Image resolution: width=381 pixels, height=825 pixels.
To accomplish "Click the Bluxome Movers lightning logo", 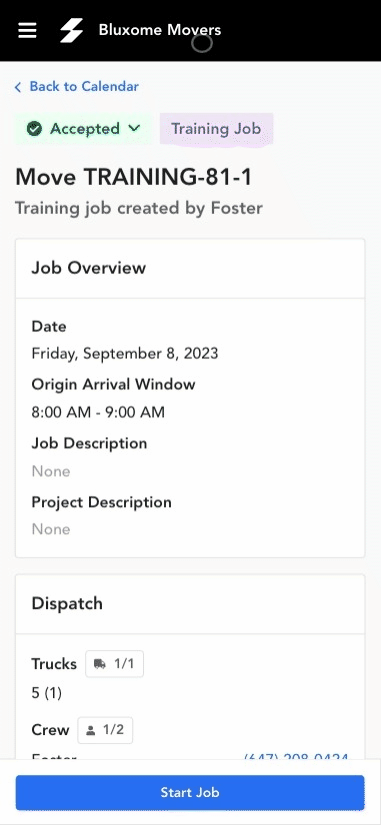I will click(71, 30).
